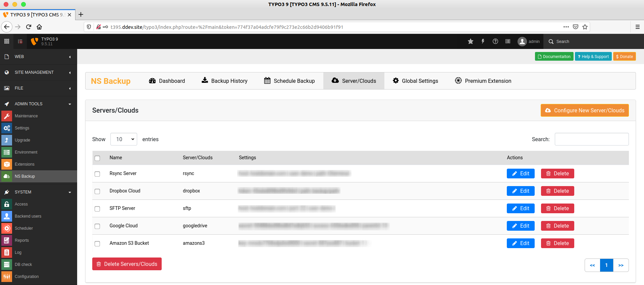
Task: Open the Scheduler module icon
Action: tap(7, 228)
